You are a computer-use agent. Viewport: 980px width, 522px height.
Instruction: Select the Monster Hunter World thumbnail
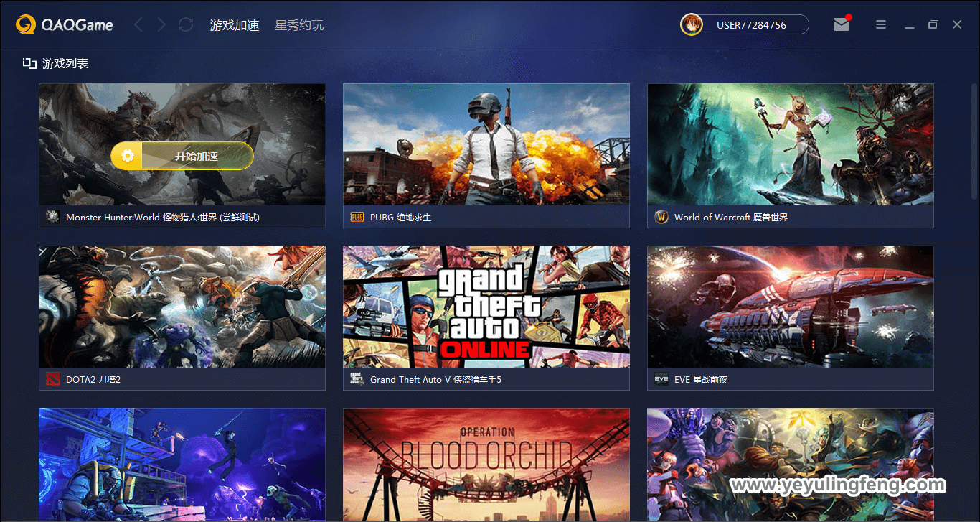click(x=182, y=144)
